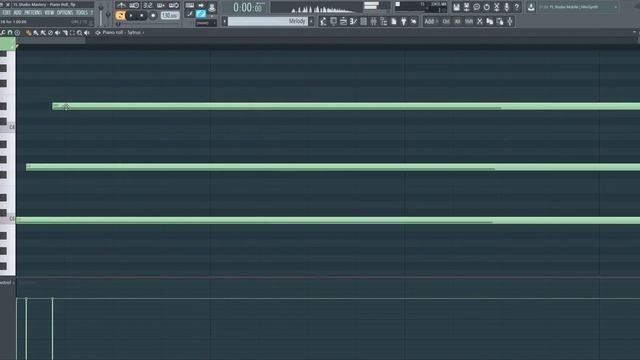Click the microphone recording icon
This screenshot has height=360, width=640.
[507, 7]
